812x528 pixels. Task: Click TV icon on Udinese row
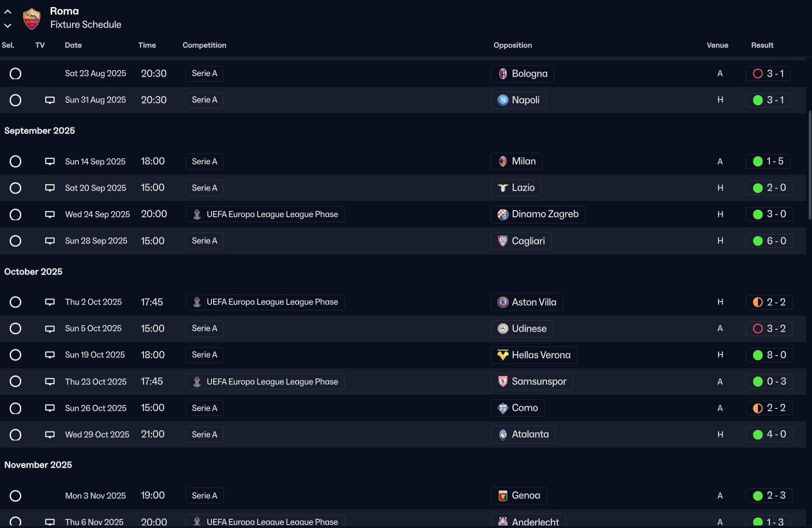click(50, 329)
